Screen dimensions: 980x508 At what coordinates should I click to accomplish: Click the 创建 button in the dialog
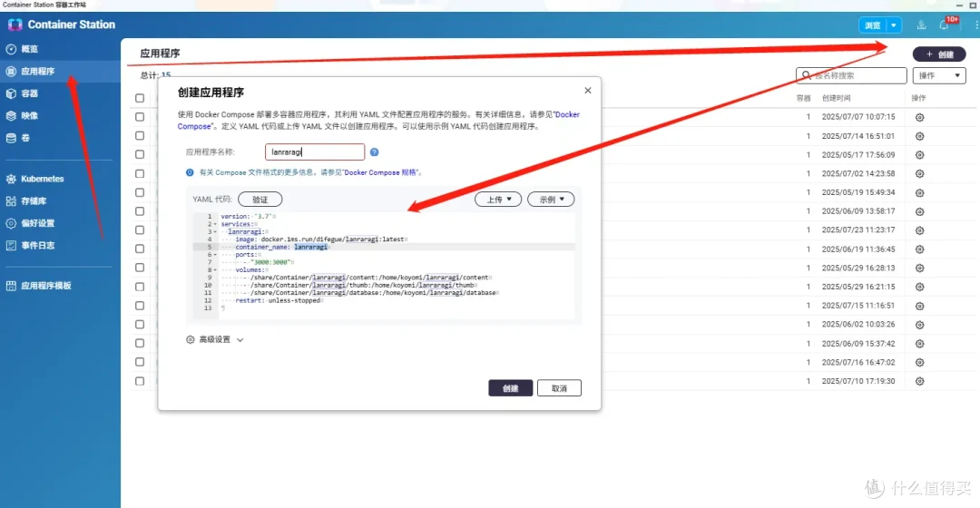[x=511, y=388]
